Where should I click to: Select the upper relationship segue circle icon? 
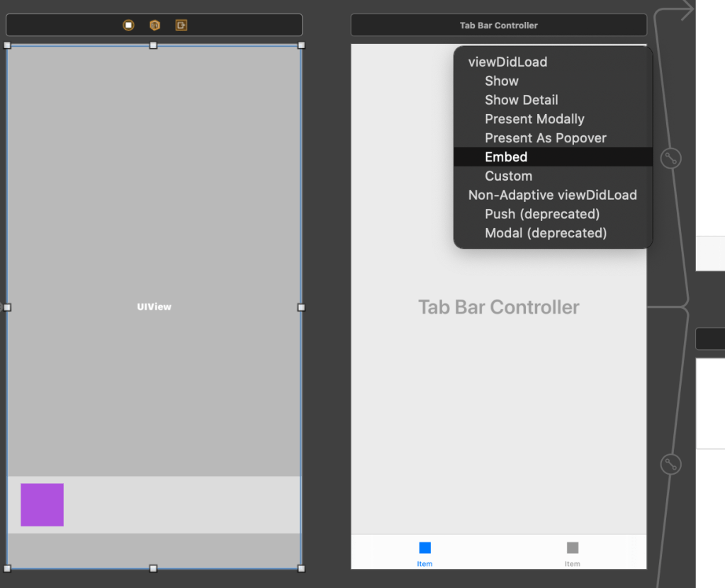pos(670,159)
